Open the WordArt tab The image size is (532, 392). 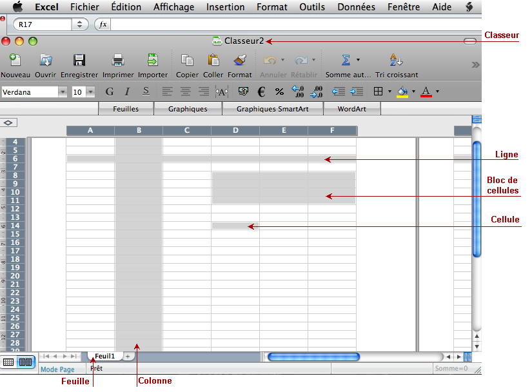point(352,109)
